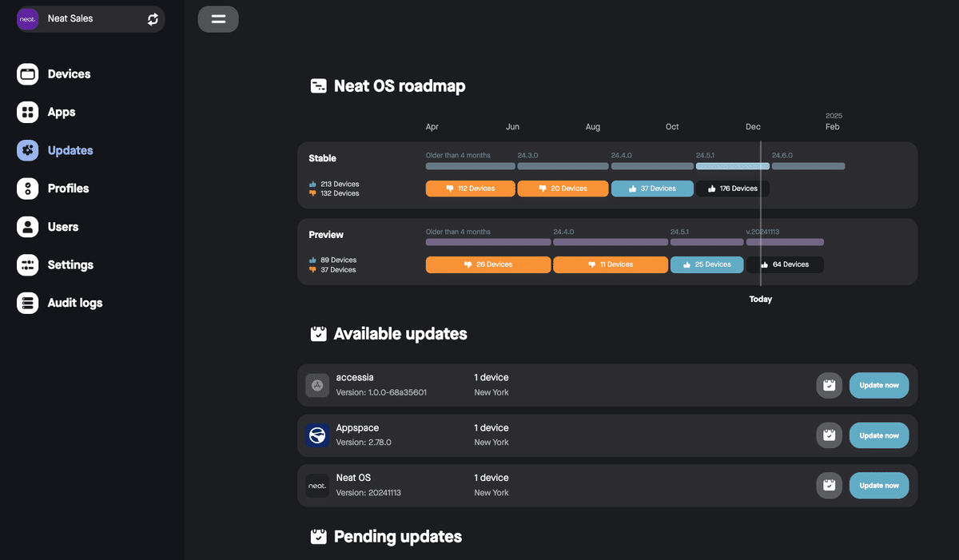Click the Stable 24.5.1 highlighted segment
Viewport: 959px width, 560px height.
[x=733, y=166]
